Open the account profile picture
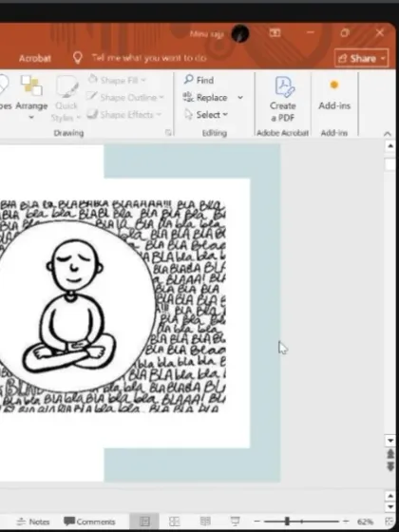 click(239, 33)
